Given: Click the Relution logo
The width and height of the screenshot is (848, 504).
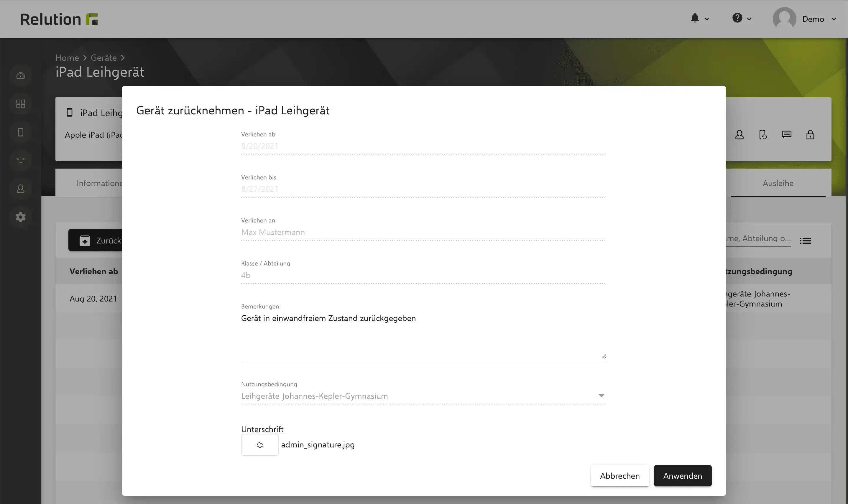Looking at the screenshot, I should (x=59, y=19).
